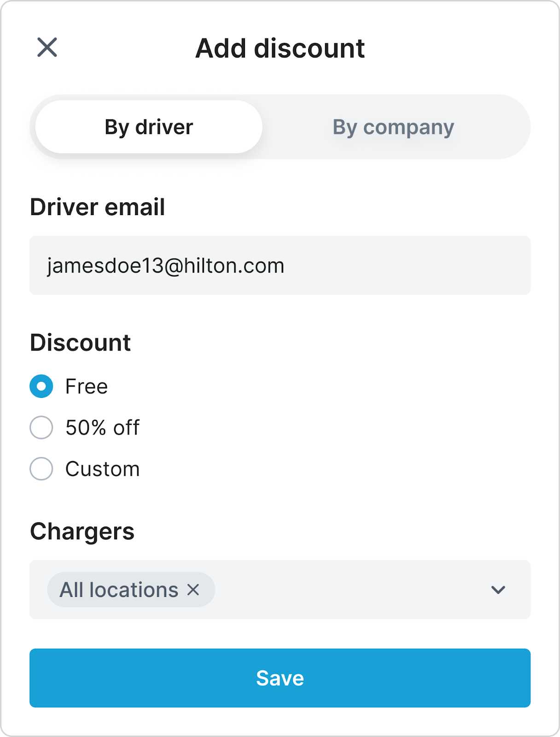Click the Custom option label text
Viewport: 560px width, 737px height.
tap(102, 469)
